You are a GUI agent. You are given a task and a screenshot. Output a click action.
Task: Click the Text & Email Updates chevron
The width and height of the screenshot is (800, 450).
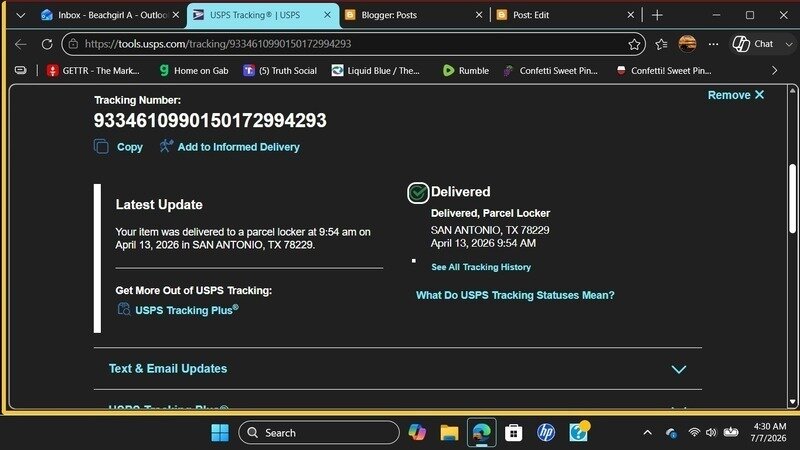click(679, 369)
